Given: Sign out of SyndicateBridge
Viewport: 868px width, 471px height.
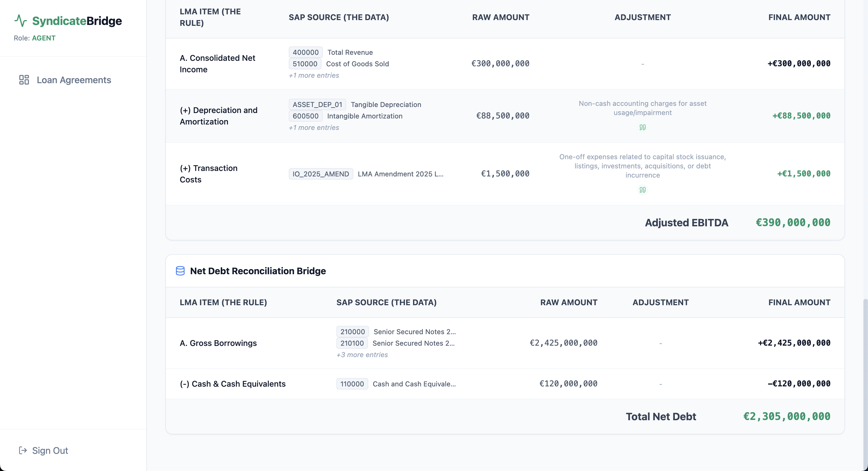Looking at the screenshot, I should 50,450.
